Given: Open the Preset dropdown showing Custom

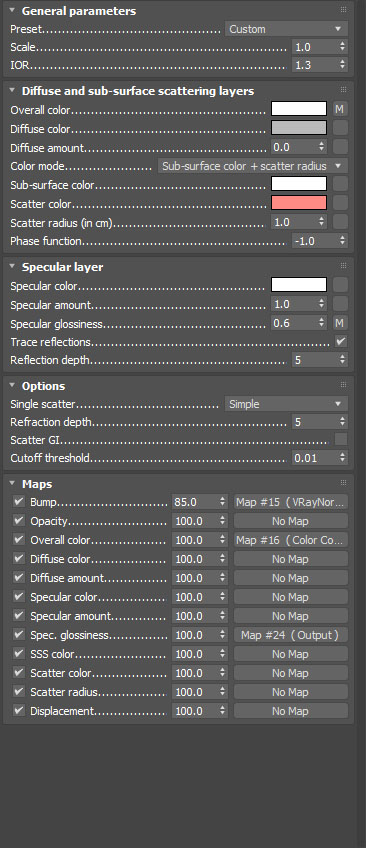Looking at the screenshot, I should tap(286, 29).
